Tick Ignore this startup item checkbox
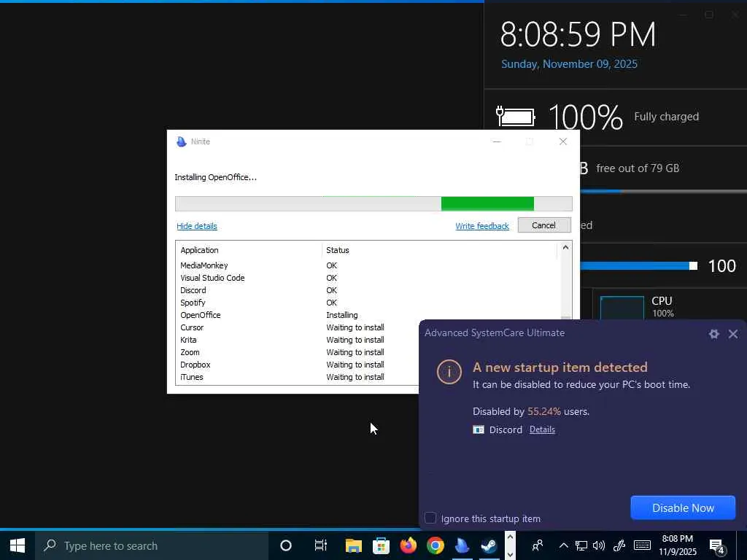 point(430,518)
